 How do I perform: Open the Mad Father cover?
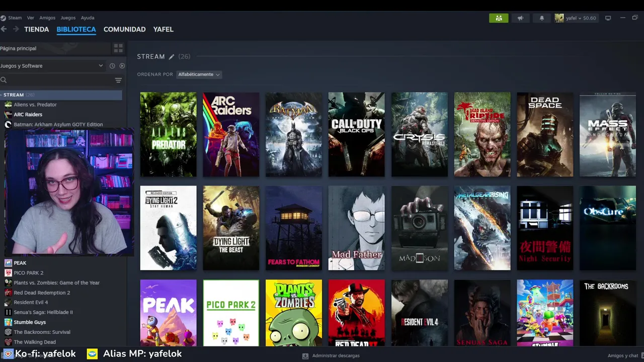357,228
